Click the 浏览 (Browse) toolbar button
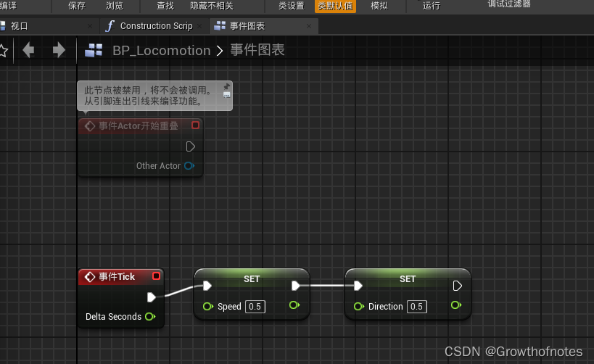The height and width of the screenshot is (364, 594). (115, 6)
